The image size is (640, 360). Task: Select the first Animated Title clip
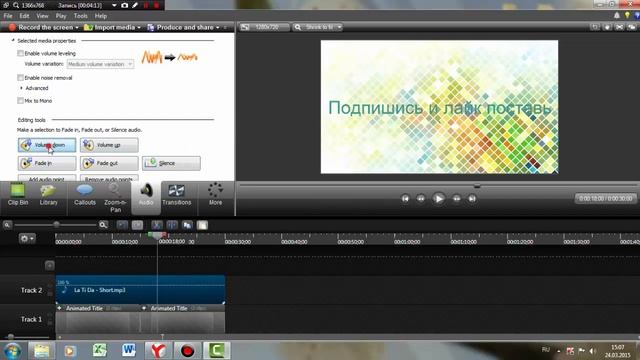coord(98,320)
